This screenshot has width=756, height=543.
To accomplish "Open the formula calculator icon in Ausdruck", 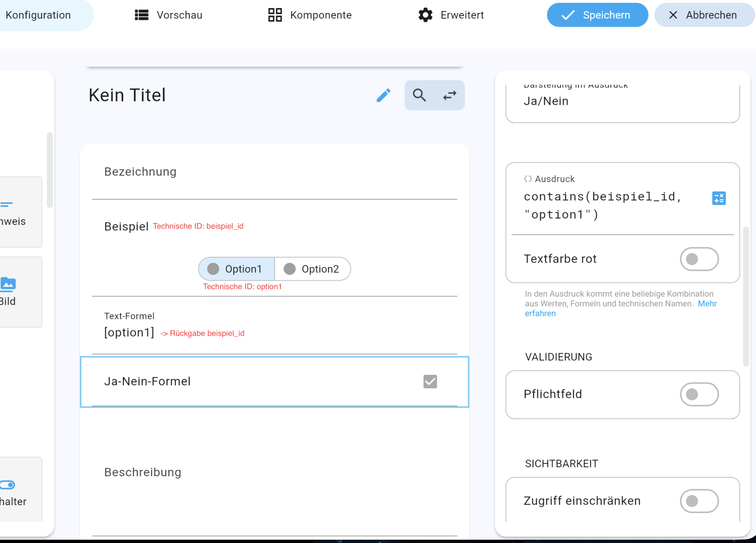I will [719, 198].
